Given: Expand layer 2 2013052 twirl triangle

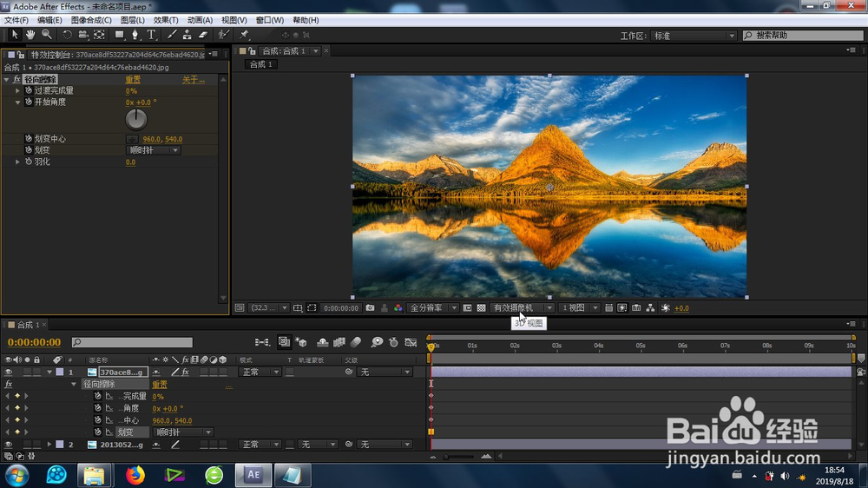Looking at the screenshot, I should coord(49,445).
